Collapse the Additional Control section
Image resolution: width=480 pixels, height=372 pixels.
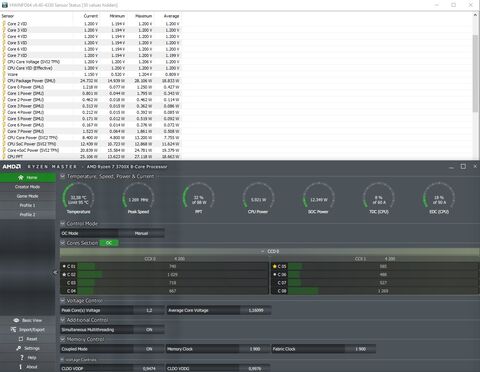(x=62, y=320)
